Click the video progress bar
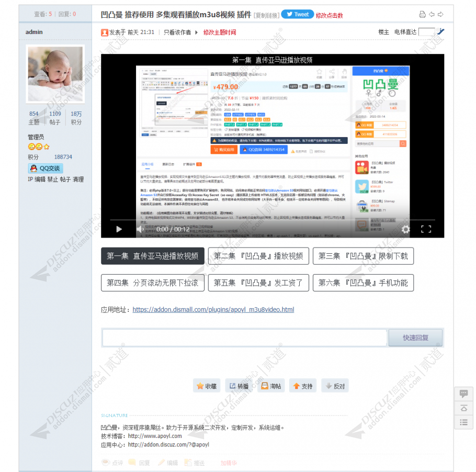The height and width of the screenshot is (472, 476). 273,219
